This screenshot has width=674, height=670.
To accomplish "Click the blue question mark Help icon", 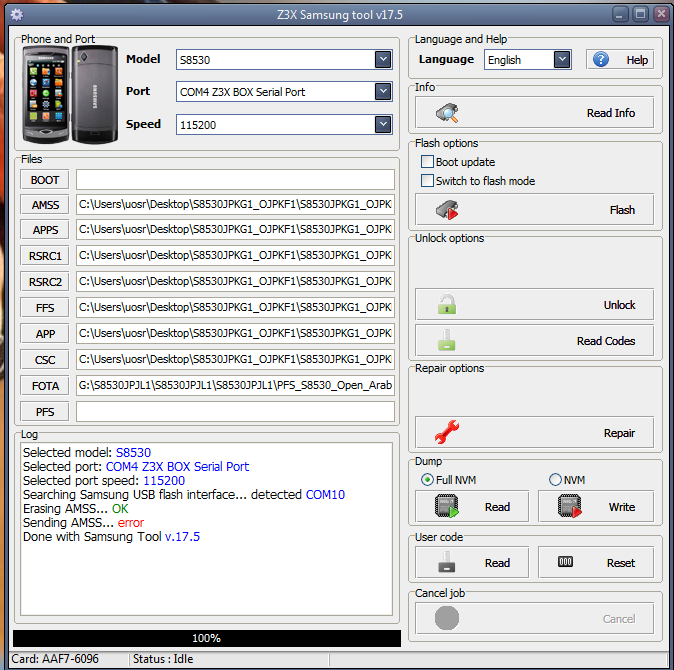I will tap(601, 59).
